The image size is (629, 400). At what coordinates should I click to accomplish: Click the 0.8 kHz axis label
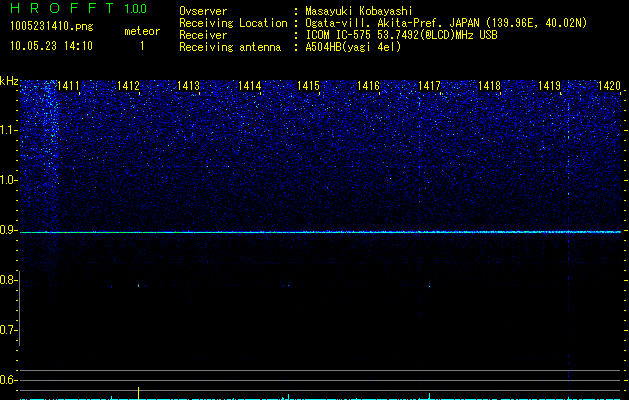tap(9, 280)
